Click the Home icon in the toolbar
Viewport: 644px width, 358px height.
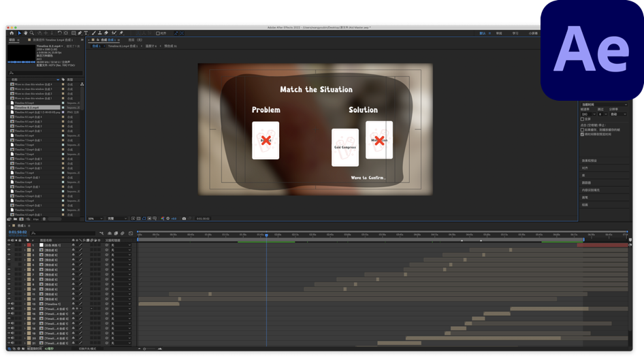click(12, 33)
